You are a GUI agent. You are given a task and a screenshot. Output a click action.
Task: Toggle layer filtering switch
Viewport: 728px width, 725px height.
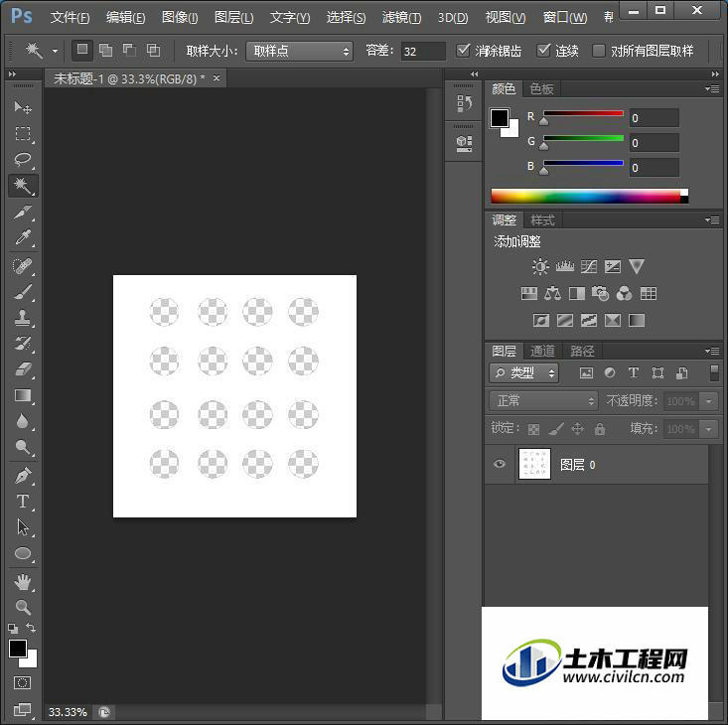coord(714,372)
